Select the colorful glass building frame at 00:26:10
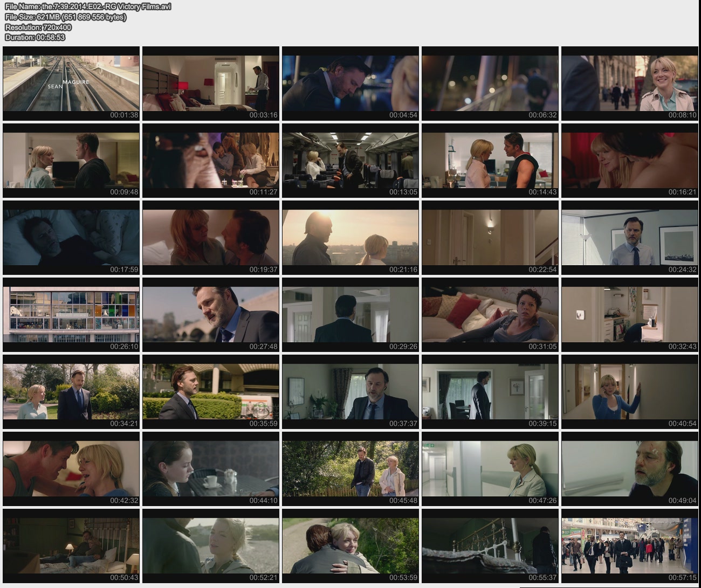The height and width of the screenshot is (588, 701). coord(71,314)
